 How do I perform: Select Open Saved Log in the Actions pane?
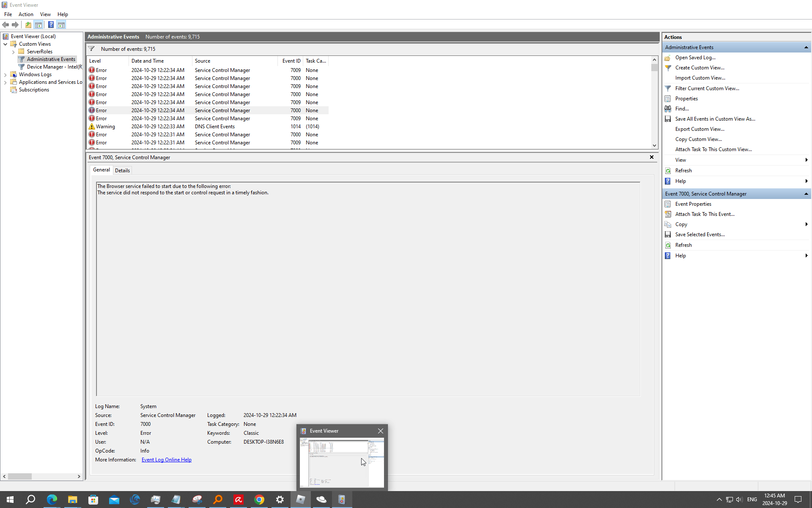click(696, 57)
